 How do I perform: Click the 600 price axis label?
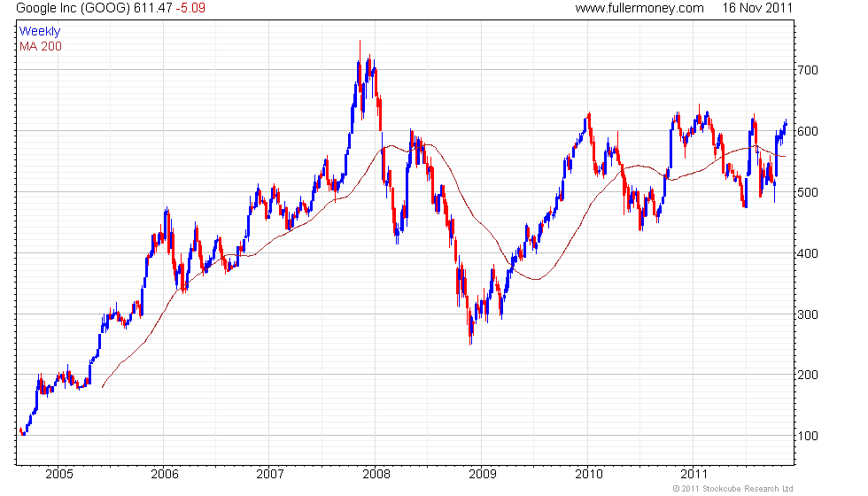[x=808, y=131]
